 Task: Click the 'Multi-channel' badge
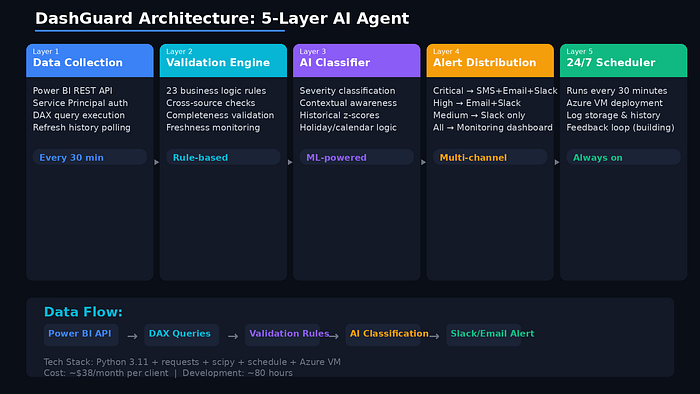coord(490,158)
